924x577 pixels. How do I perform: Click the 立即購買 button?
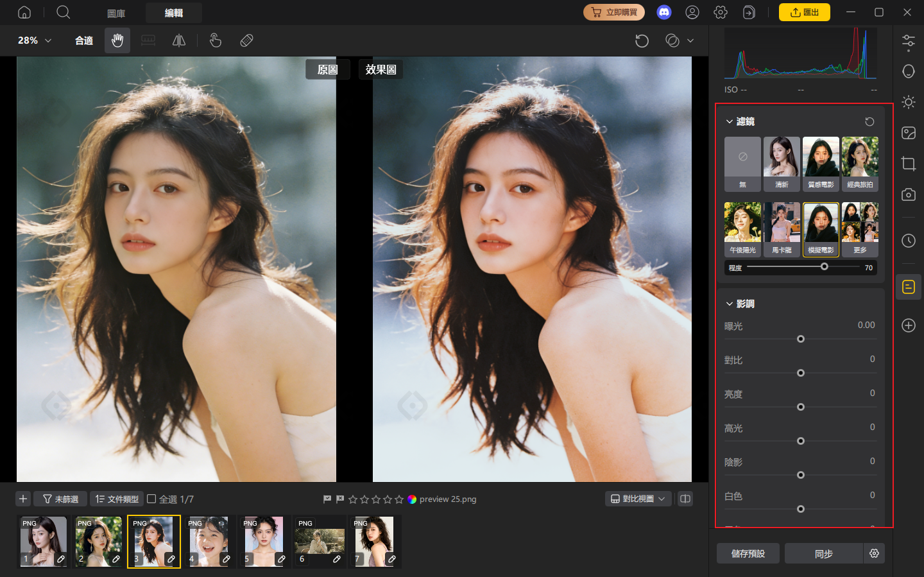tap(614, 12)
